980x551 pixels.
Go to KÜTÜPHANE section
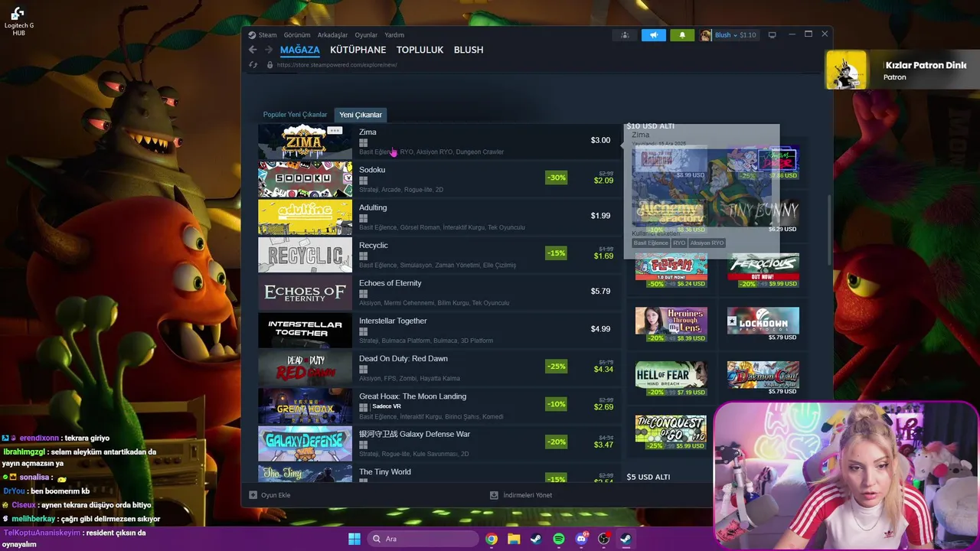click(358, 50)
